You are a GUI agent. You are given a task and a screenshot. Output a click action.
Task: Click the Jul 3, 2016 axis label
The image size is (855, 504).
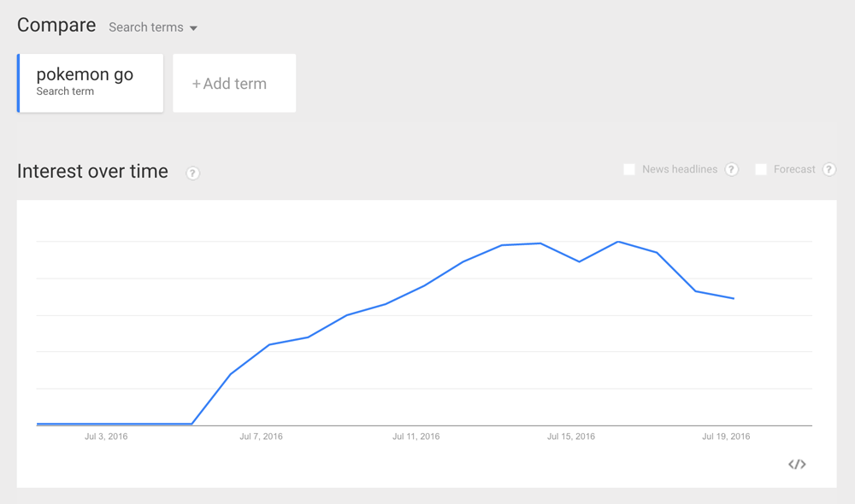tap(106, 437)
